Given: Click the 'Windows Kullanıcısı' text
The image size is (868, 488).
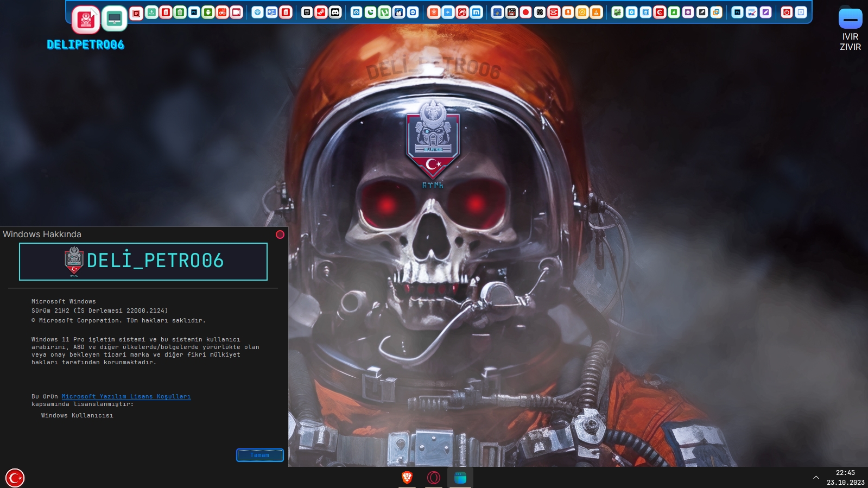Looking at the screenshot, I should pos(77,416).
